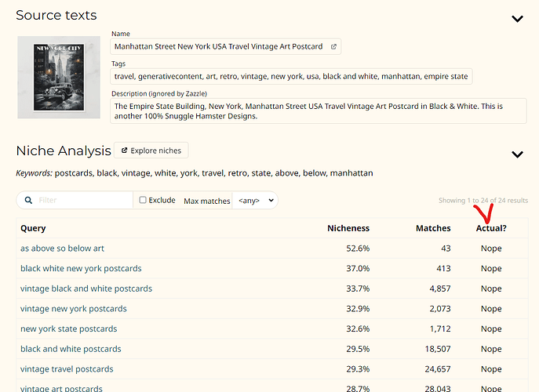Screen dimensions: 539x392
Task: Open the New York City postcard thumbnail
Action: [59, 78]
